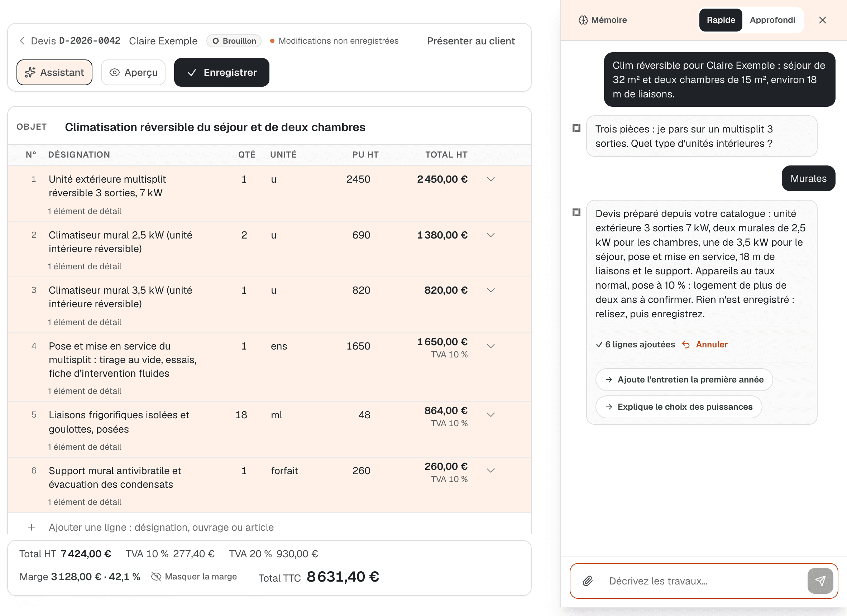Click PU HT value 820 on line 3
Viewport: 847px width, 616px height.
361,290
